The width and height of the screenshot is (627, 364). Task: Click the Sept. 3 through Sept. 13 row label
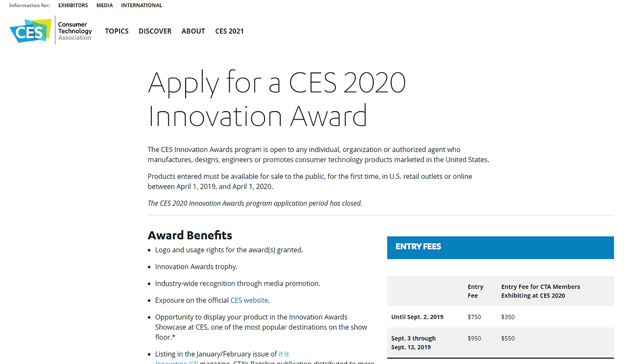pyautogui.click(x=413, y=343)
